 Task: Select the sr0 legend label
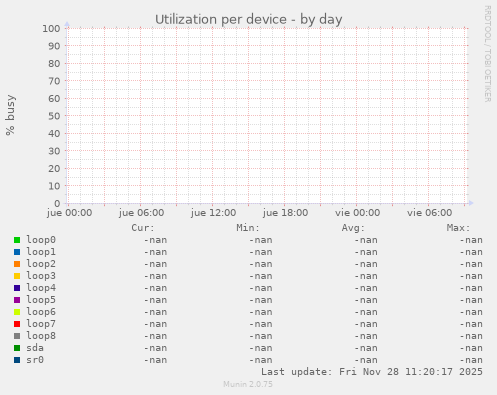pos(35,360)
